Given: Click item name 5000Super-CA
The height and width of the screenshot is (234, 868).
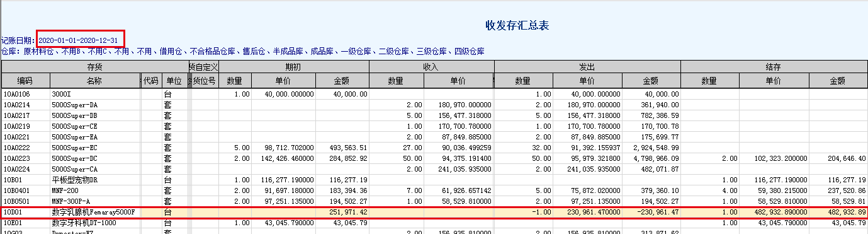Looking at the screenshot, I should tap(74, 169).
